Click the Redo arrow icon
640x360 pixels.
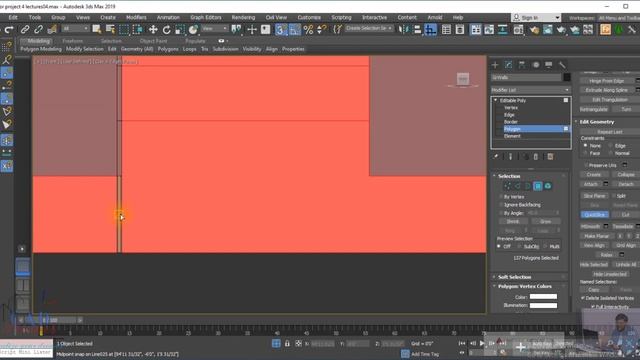(x=9, y=29)
